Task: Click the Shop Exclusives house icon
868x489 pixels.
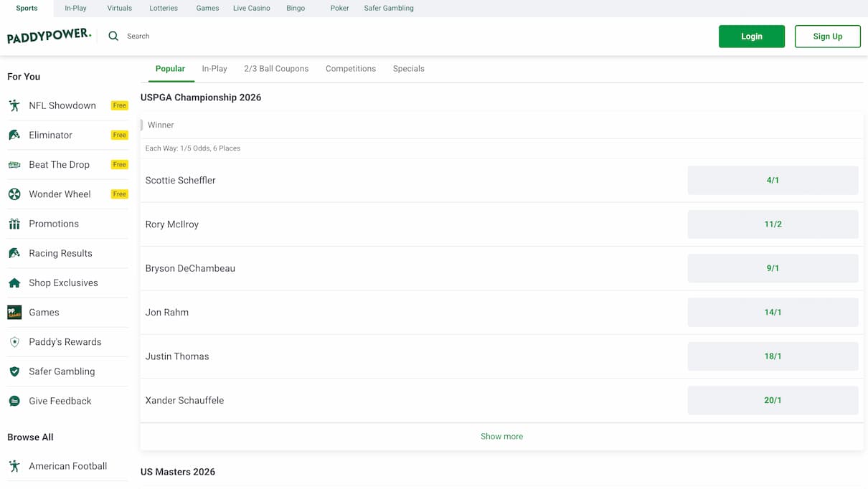Action: pyautogui.click(x=14, y=283)
